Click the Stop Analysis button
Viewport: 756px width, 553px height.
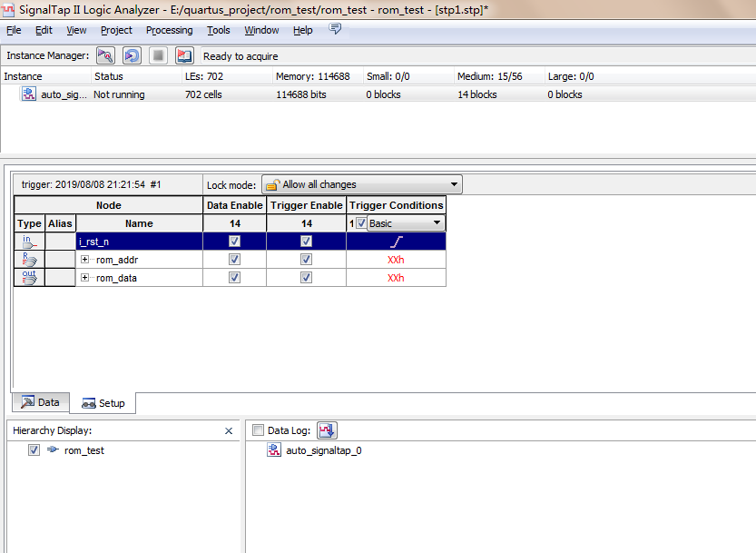[158, 56]
